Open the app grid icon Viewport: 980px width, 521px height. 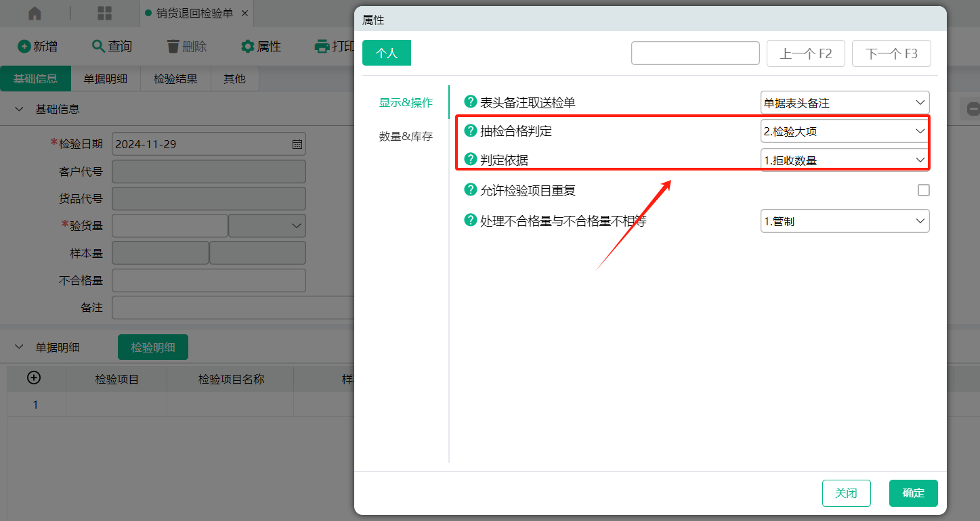point(105,14)
